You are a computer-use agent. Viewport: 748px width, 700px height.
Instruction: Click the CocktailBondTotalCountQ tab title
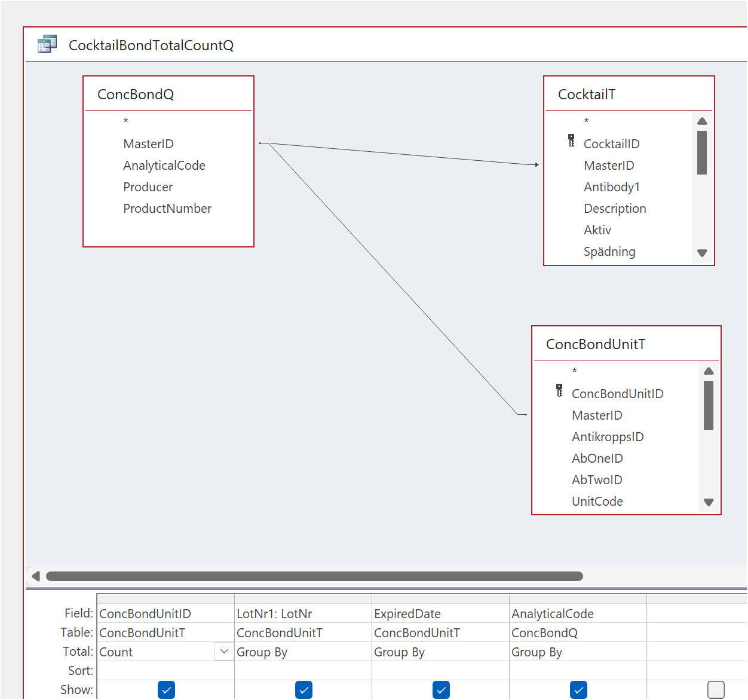point(151,45)
